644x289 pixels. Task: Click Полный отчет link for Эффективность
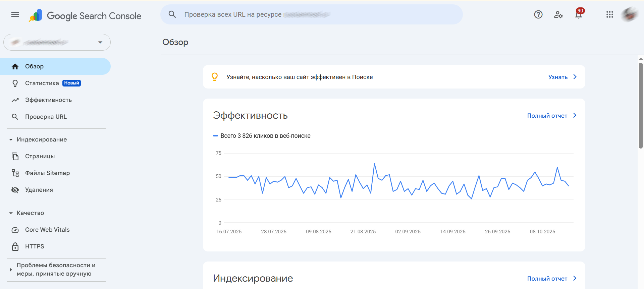pos(551,116)
